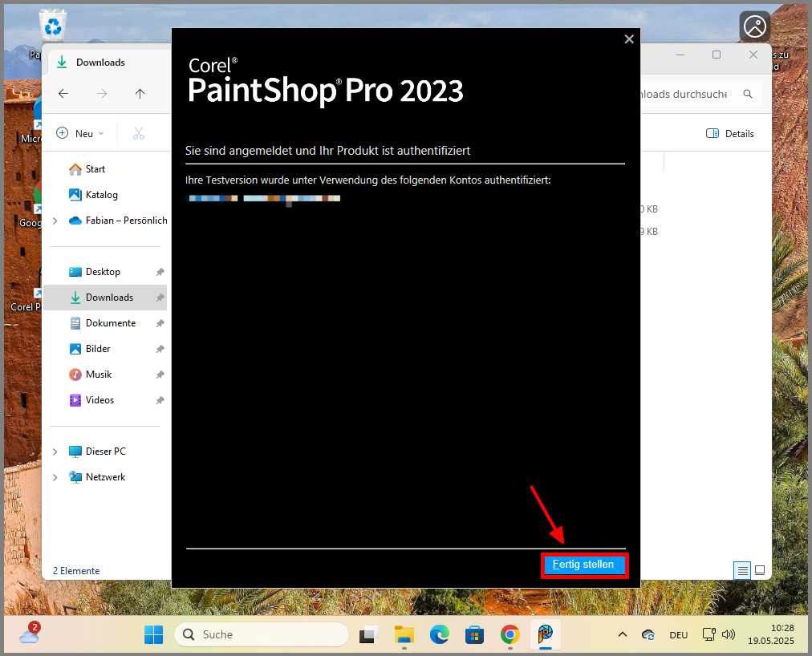Open the Neu dropdown menu

(x=79, y=133)
